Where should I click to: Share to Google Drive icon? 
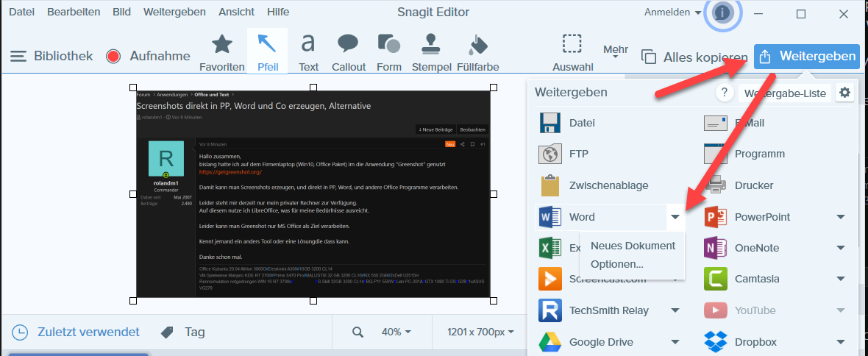click(550, 341)
